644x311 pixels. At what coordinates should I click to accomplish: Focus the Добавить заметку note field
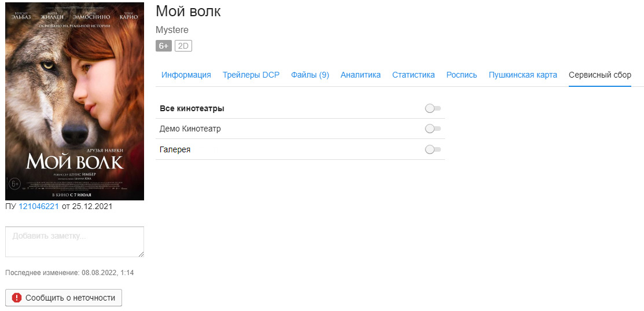pos(75,242)
